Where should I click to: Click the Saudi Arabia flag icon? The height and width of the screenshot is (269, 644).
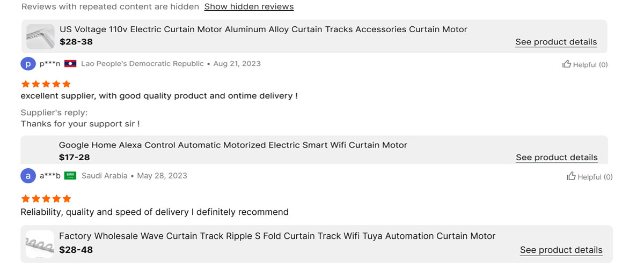(x=70, y=176)
